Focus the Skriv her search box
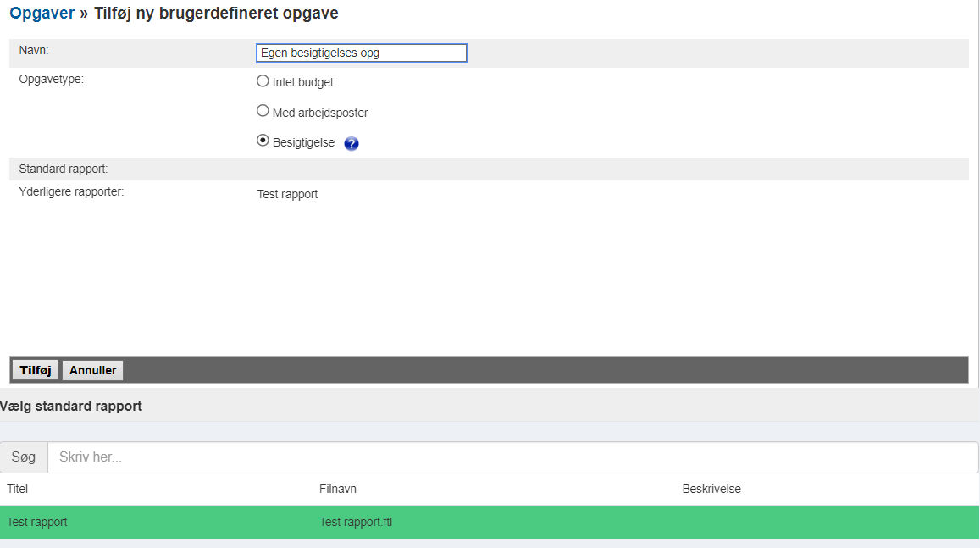This screenshot has height=548, width=980. coord(512,457)
